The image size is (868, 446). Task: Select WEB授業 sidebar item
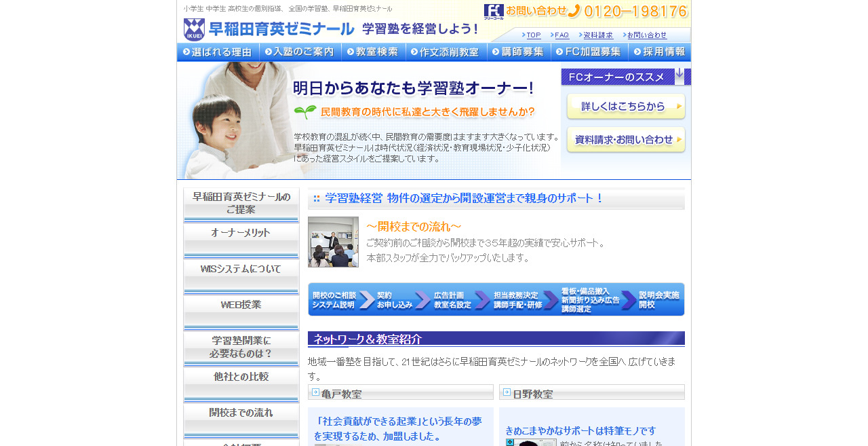pyautogui.click(x=241, y=312)
